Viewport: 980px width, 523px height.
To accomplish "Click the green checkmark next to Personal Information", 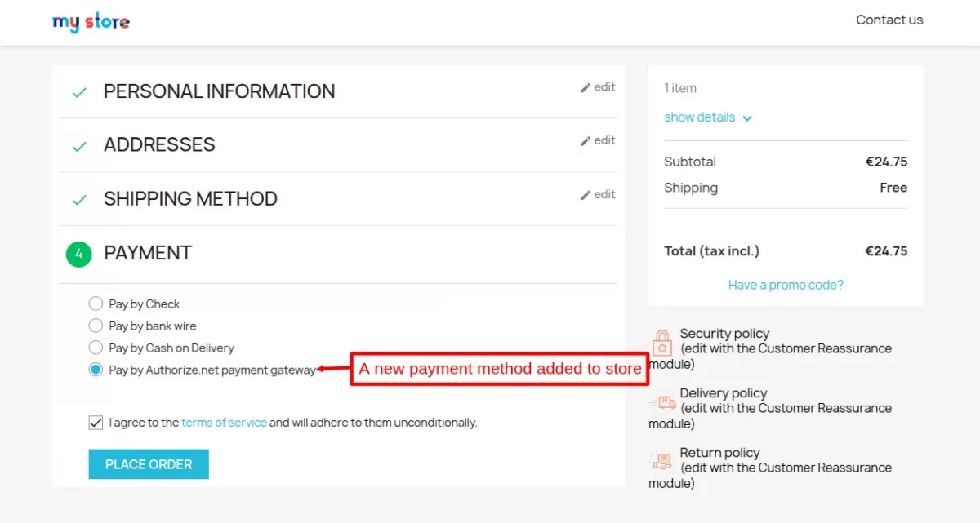I will pyautogui.click(x=78, y=91).
